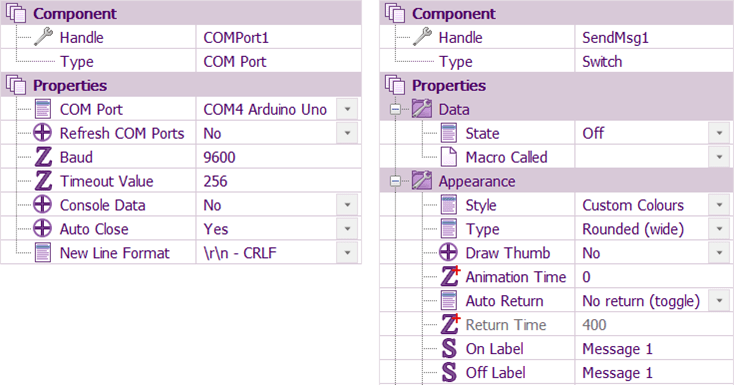Screen dimensions: 734x385
Task: Click the plus-circle icon beside Refresh COM Ports
Action: pyautogui.click(x=43, y=133)
